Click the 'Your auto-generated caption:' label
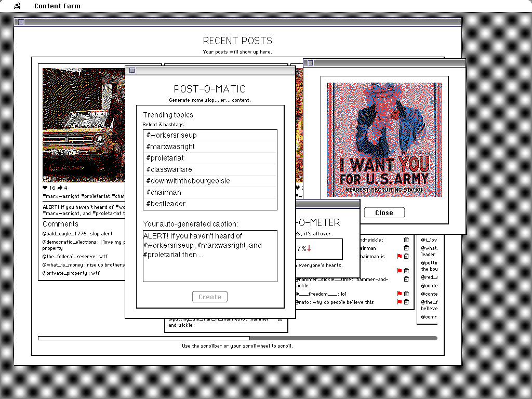 [x=190, y=224]
